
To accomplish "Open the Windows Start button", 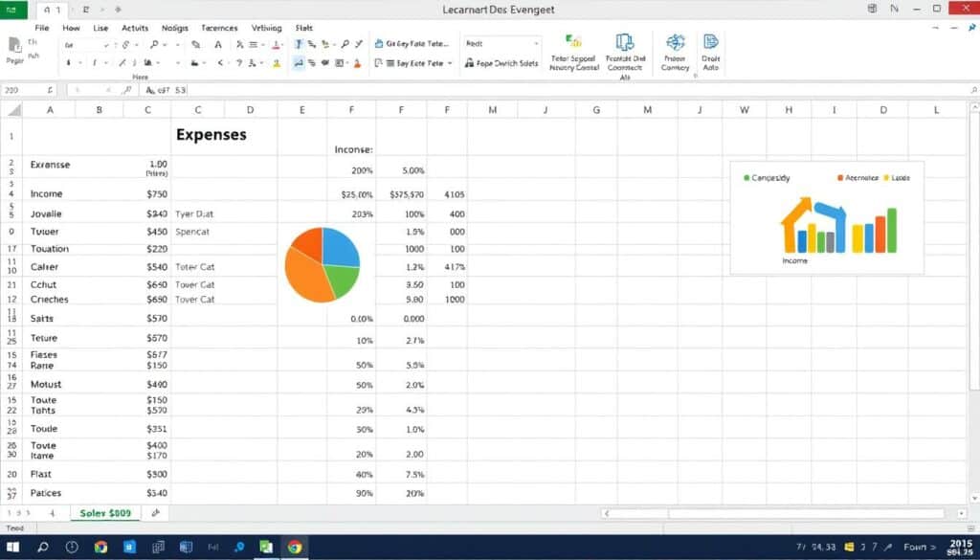I will click(x=12, y=547).
